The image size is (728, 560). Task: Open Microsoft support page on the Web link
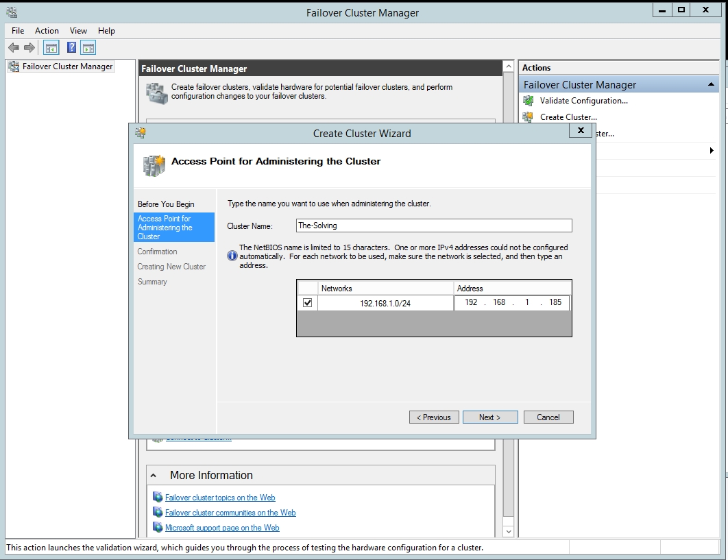tap(222, 528)
